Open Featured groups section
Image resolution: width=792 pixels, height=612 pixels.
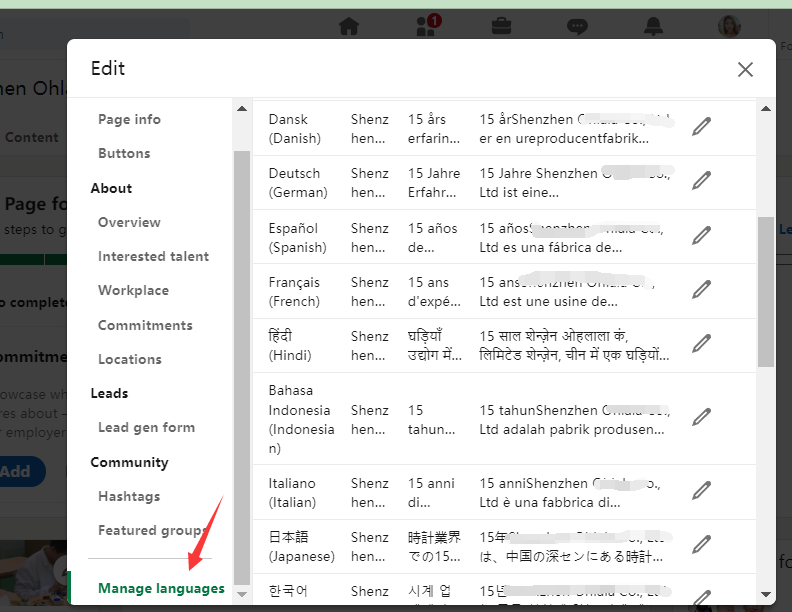coord(153,531)
